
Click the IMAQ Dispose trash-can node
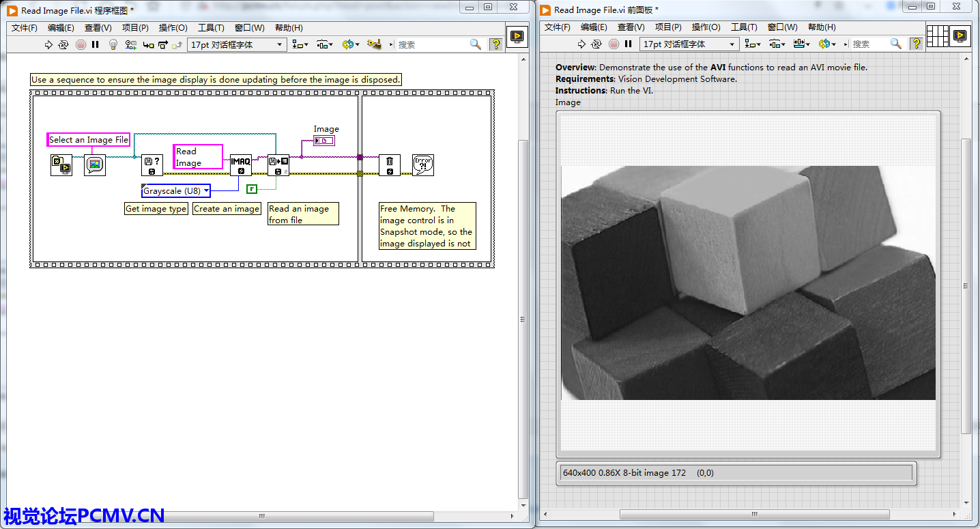(389, 165)
